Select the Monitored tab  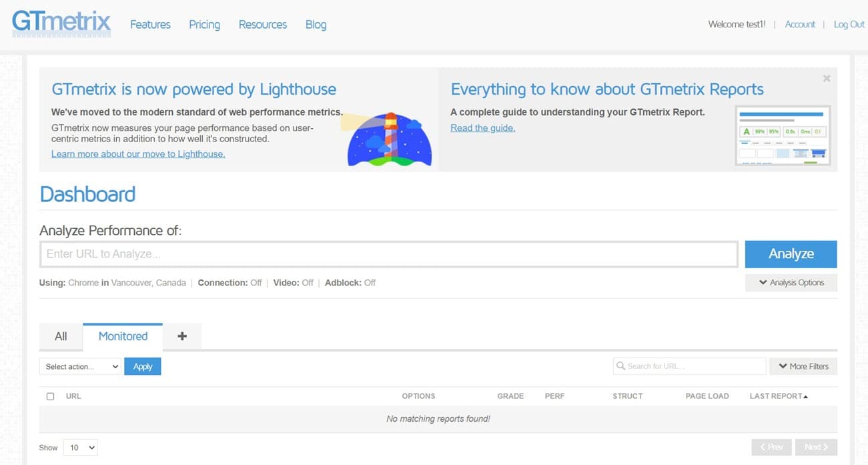(123, 336)
